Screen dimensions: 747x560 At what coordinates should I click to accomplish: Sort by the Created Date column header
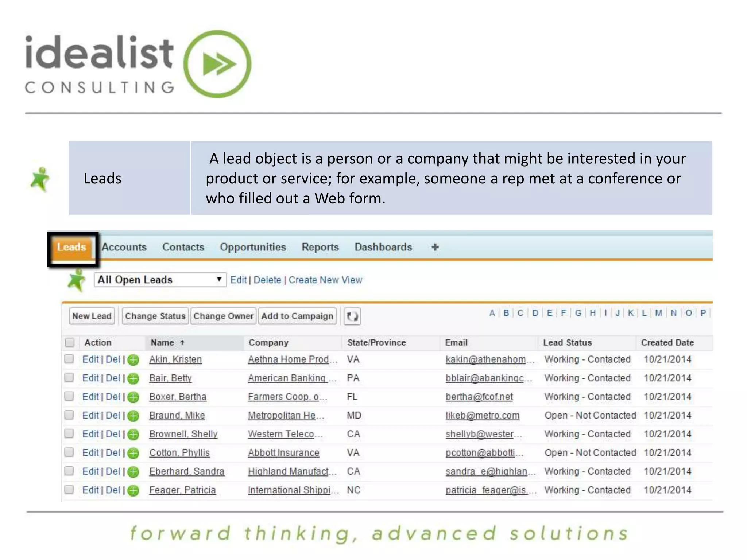[x=667, y=342]
